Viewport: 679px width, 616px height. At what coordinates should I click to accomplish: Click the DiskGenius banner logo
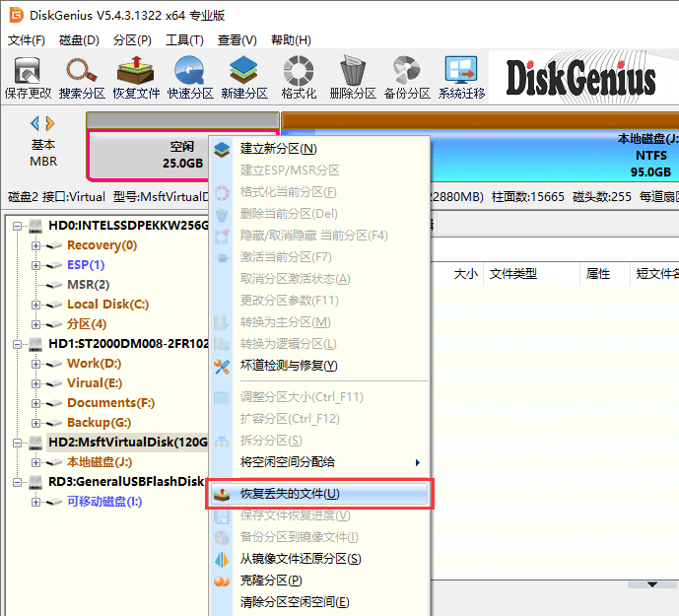click(580, 77)
